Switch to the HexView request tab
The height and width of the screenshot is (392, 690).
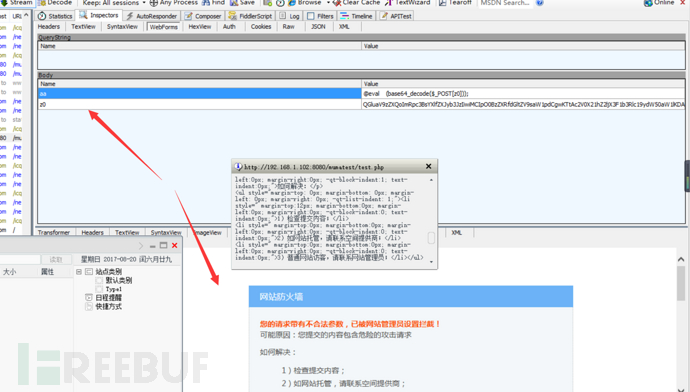tap(199, 27)
